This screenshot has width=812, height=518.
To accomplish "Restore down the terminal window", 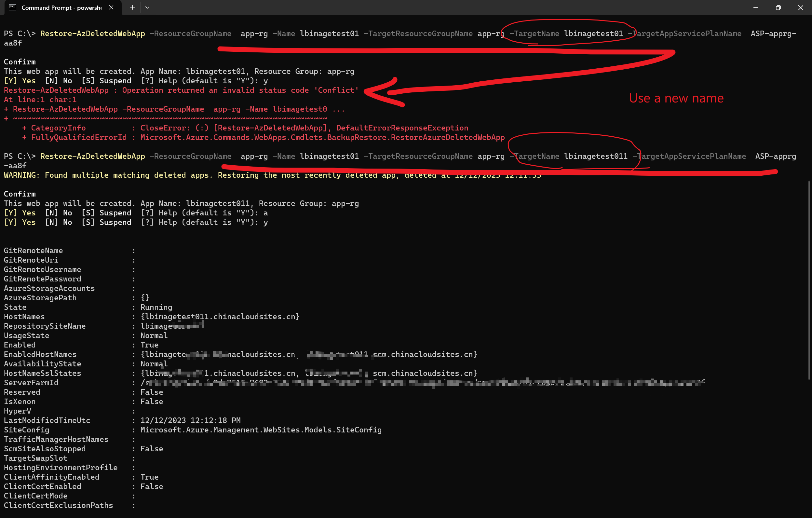I will [x=778, y=7].
